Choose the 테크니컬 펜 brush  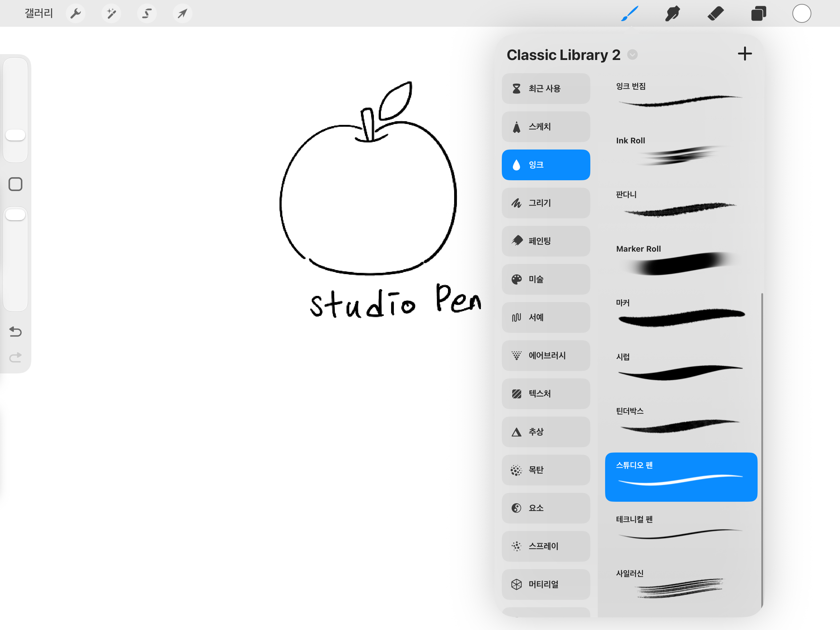[680, 530]
